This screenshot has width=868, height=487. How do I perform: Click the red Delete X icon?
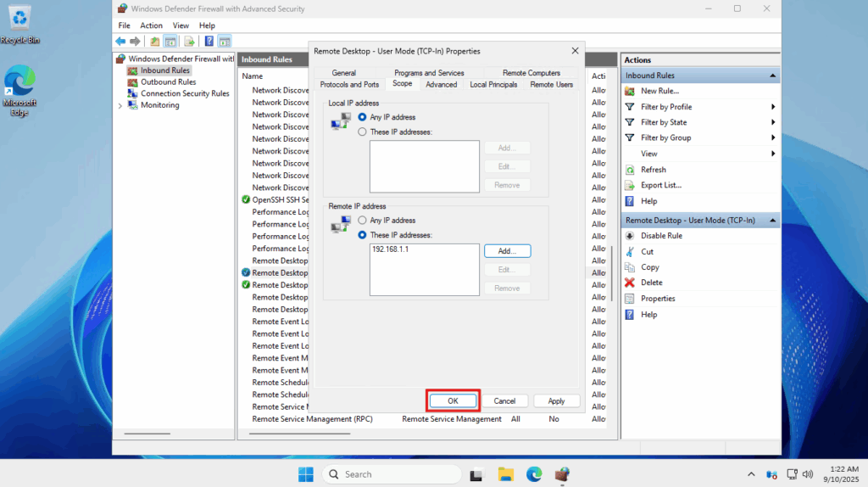[x=630, y=283]
